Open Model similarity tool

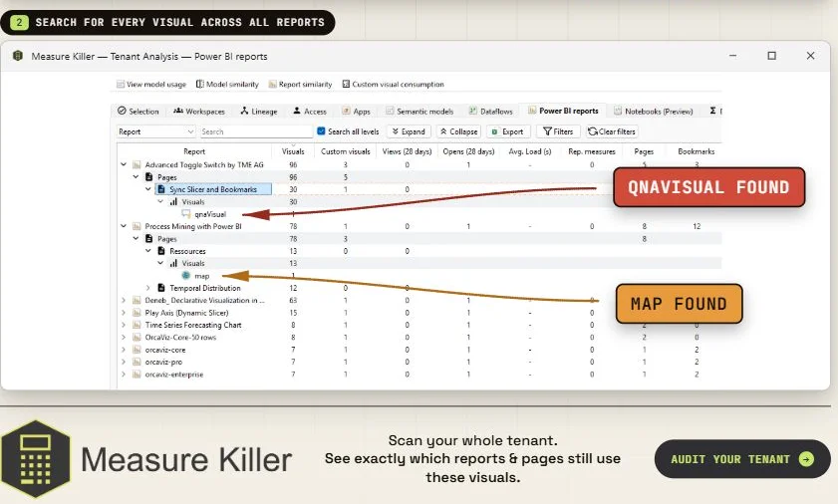coord(227,85)
